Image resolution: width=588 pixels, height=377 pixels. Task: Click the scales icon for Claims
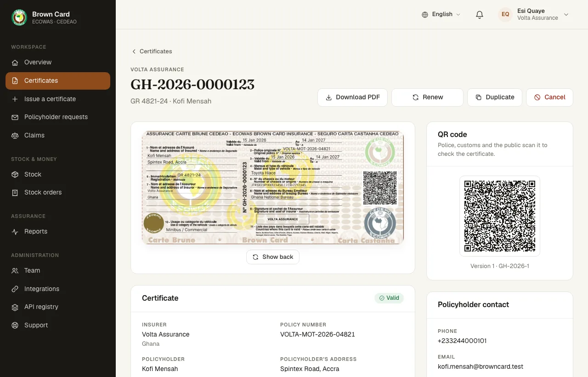(x=15, y=136)
